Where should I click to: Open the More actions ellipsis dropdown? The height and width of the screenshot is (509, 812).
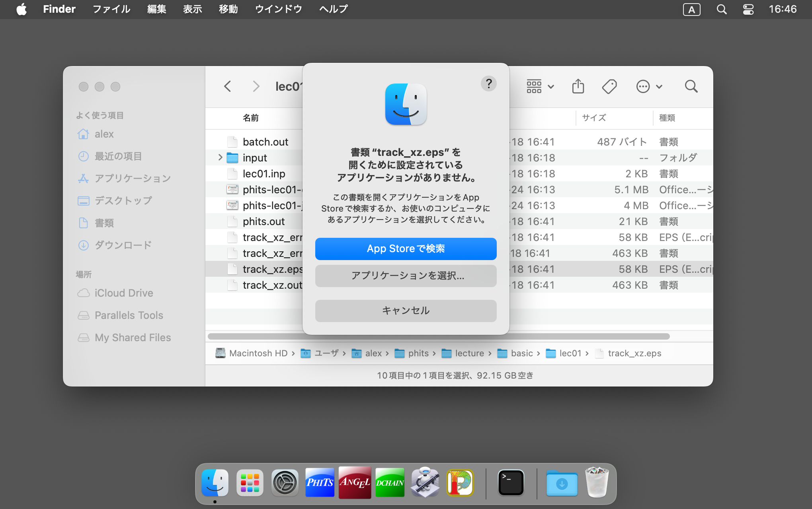pyautogui.click(x=649, y=86)
